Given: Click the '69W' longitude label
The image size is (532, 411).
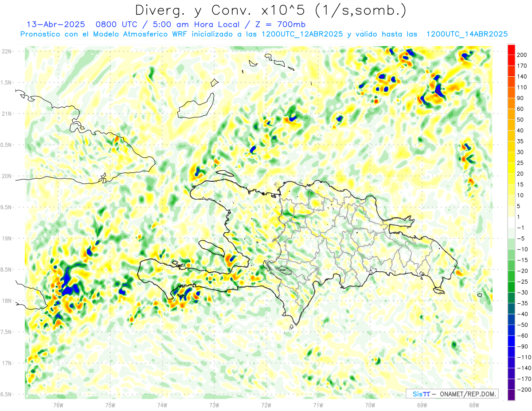Looking at the screenshot, I should click(422, 405).
